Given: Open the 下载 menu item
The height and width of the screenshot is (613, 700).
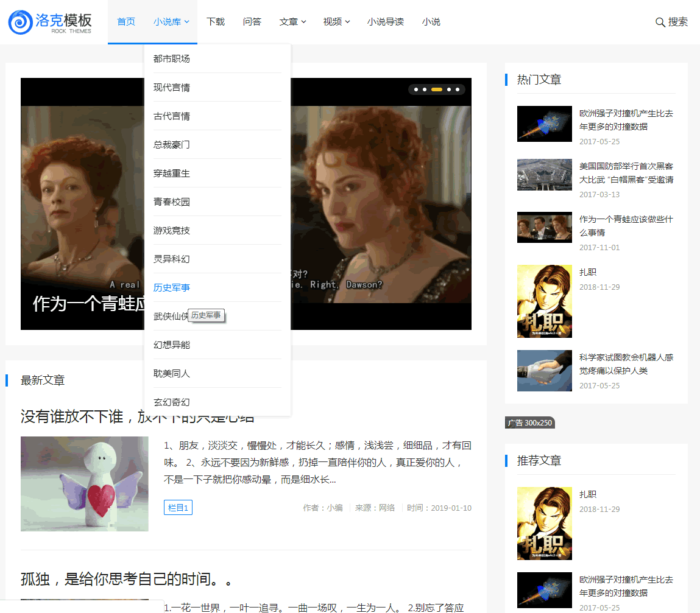Looking at the screenshot, I should pos(216,22).
